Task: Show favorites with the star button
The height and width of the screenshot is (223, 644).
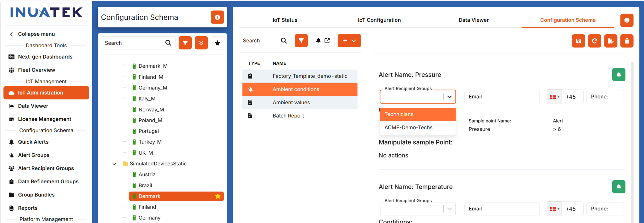Action: point(217,43)
